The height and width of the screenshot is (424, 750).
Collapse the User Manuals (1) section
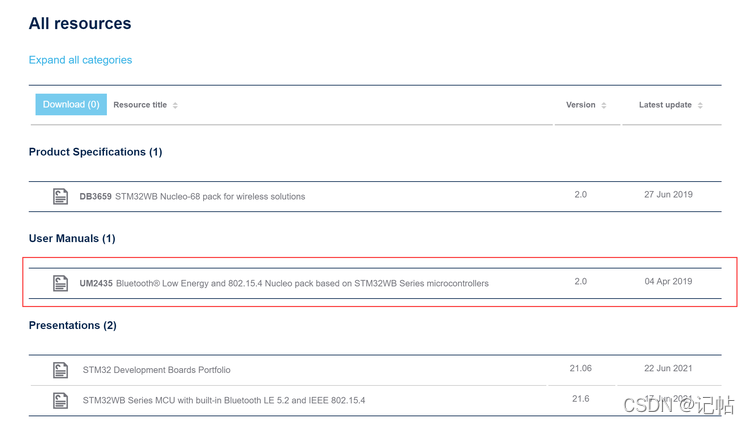tap(72, 238)
